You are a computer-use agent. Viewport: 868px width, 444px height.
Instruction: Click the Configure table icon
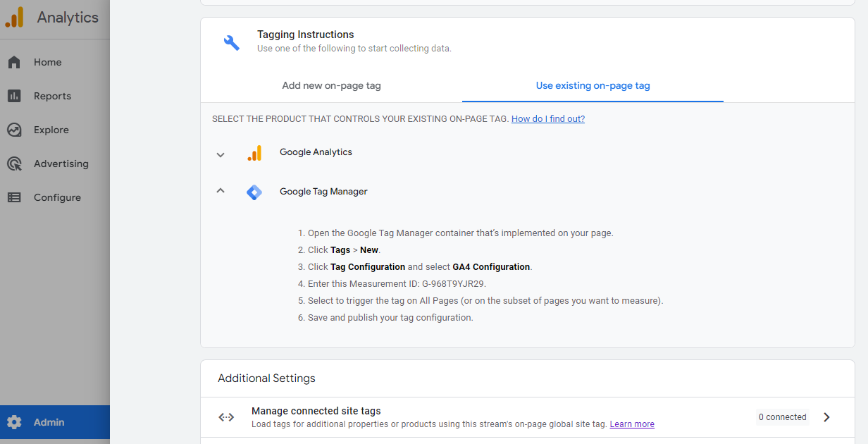pos(14,197)
